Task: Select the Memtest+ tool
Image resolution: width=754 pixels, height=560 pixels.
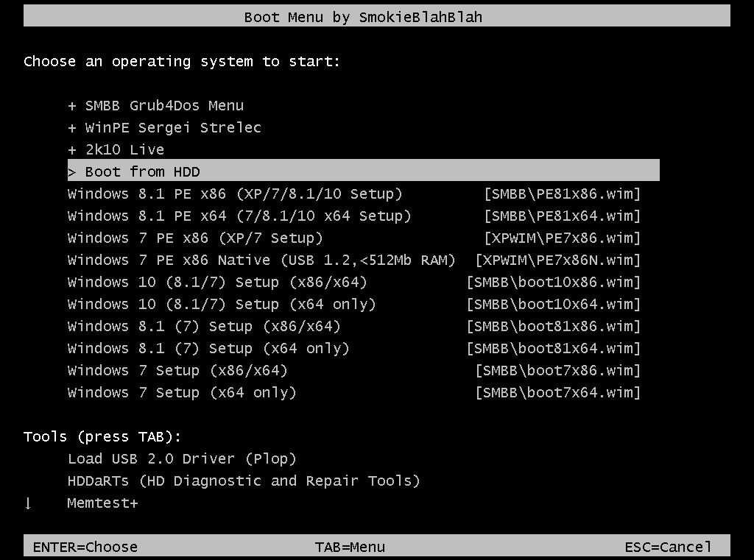Action: 103,503
